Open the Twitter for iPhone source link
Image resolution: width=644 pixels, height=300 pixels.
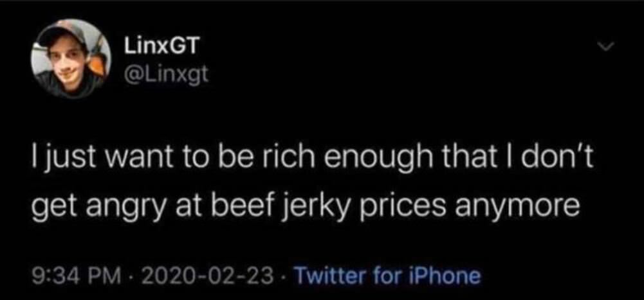point(386,276)
